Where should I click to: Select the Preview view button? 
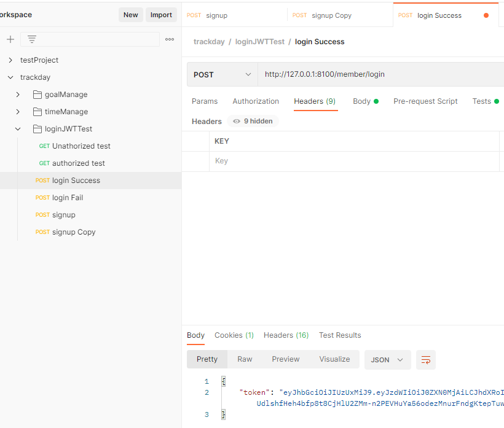285,359
